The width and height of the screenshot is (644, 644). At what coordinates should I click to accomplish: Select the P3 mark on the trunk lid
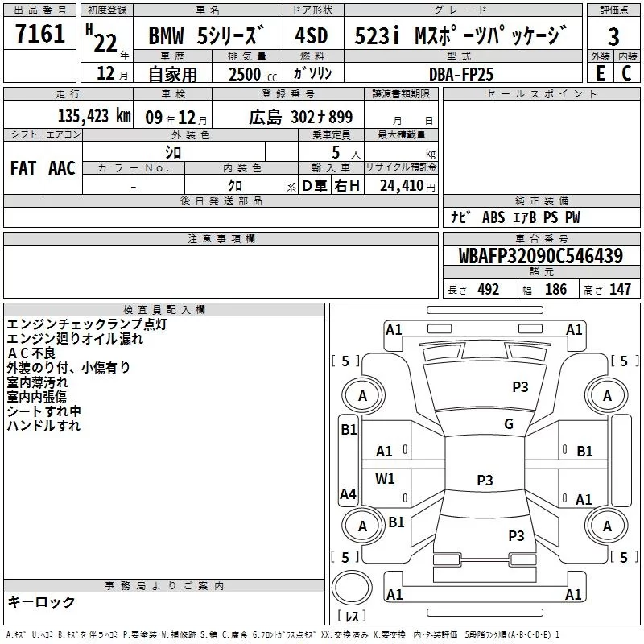pos(516,535)
